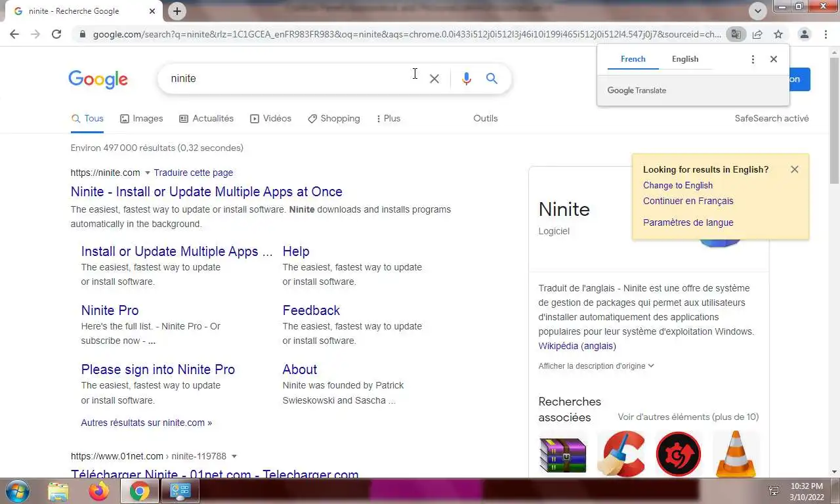Open a new tab with plus button
840x504 pixels.
tap(177, 11)
